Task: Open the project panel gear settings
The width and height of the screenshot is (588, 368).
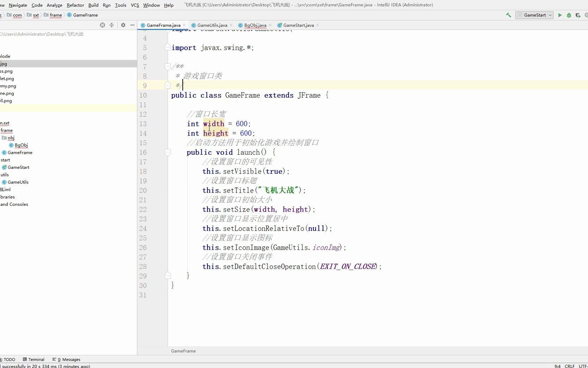Action: pos(123,25)
